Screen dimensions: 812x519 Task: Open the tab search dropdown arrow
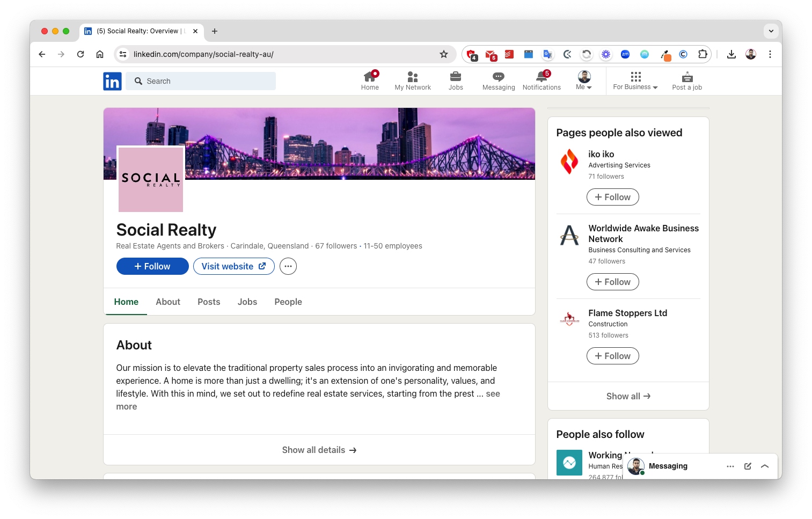771,31
